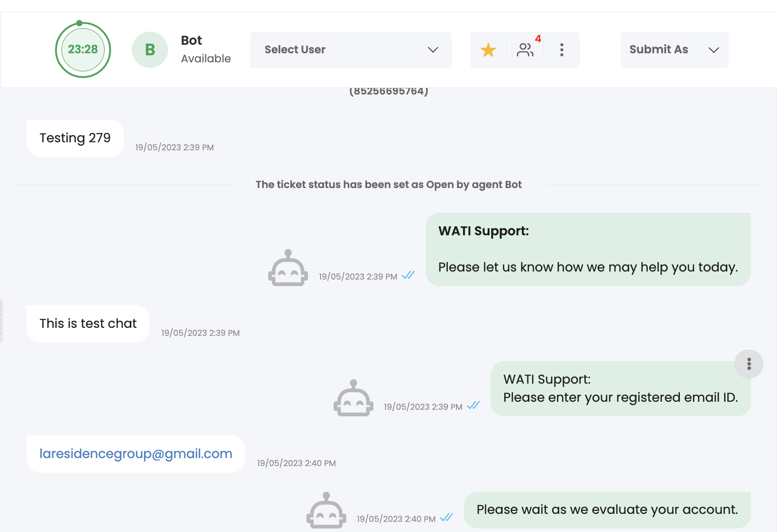The height and width of the screenshot is (532, 777).
Task: Open three-dot menu on the email ID message
Action: tap(749, 364)
